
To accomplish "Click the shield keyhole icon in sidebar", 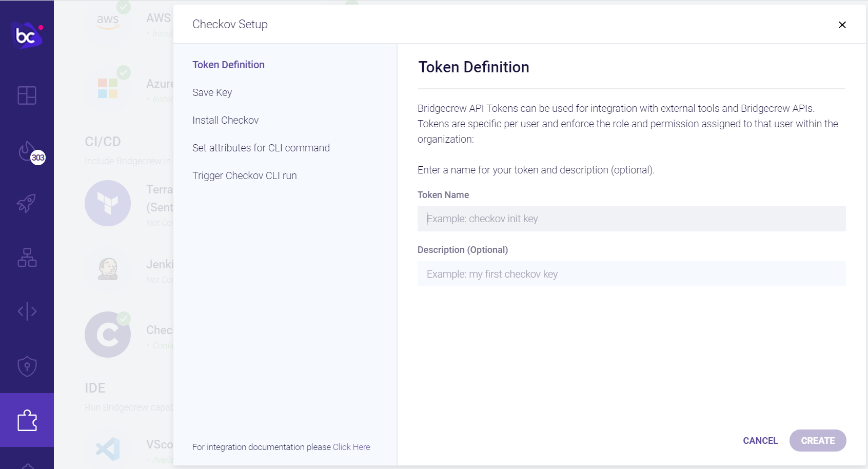I will tap(27, 366).
